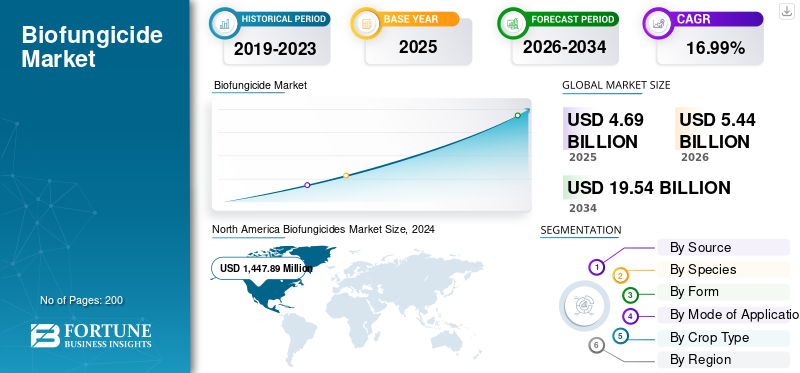Click the Historical Period chart icon

[223, 23]
